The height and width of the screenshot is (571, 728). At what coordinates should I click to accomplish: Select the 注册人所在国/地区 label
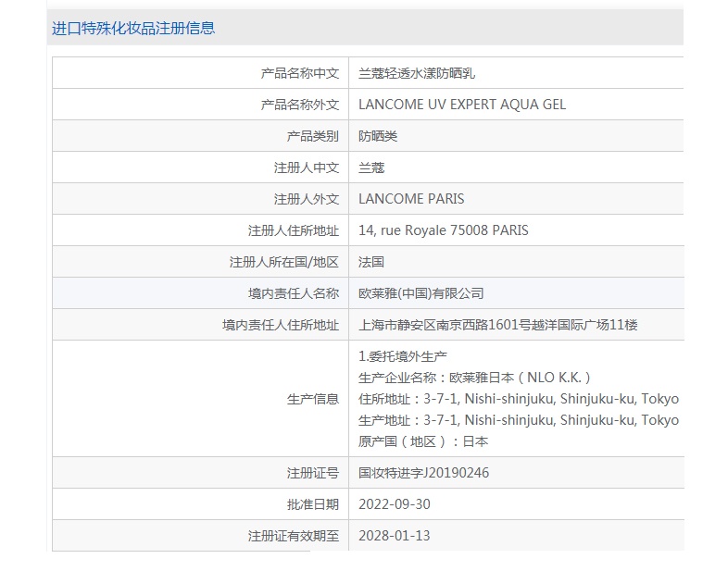pyautogui.click(x=284, y=263)
